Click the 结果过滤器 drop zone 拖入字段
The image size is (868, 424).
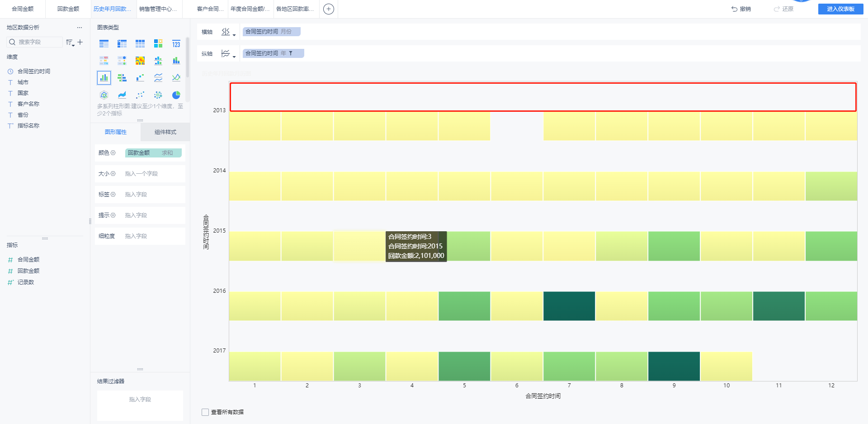coord(140,405)
